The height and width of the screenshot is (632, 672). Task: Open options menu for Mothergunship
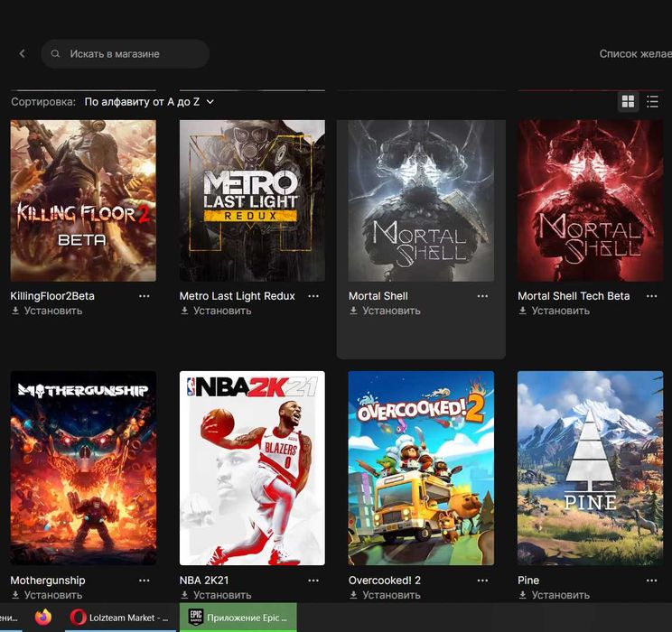pos(145,581)
